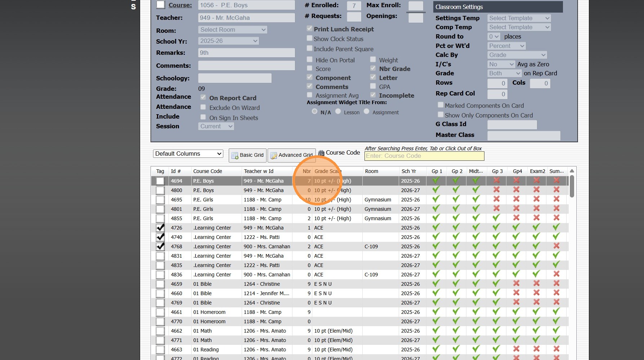Click the Exam2 green check in row 4740
This screenshot has width=644, height=360.
[x=536, y=236]
